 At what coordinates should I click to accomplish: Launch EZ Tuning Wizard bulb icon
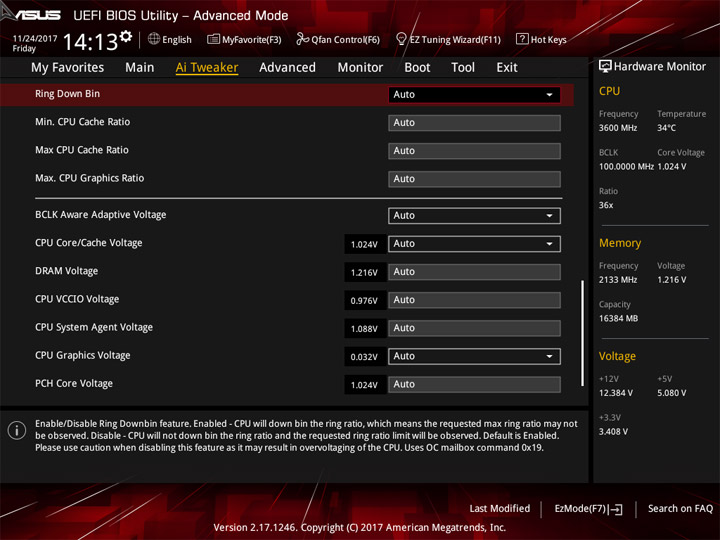click(401, 39)
